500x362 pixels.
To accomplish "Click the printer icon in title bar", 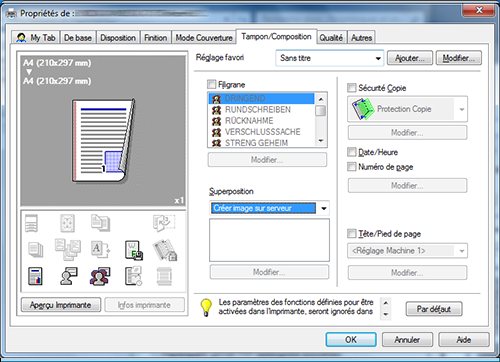I will [11, 14].
